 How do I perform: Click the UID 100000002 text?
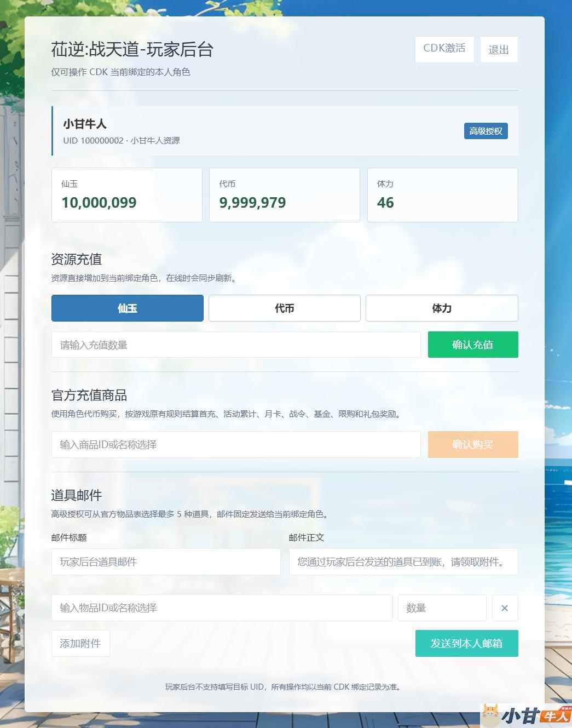[x=93, y=140]
